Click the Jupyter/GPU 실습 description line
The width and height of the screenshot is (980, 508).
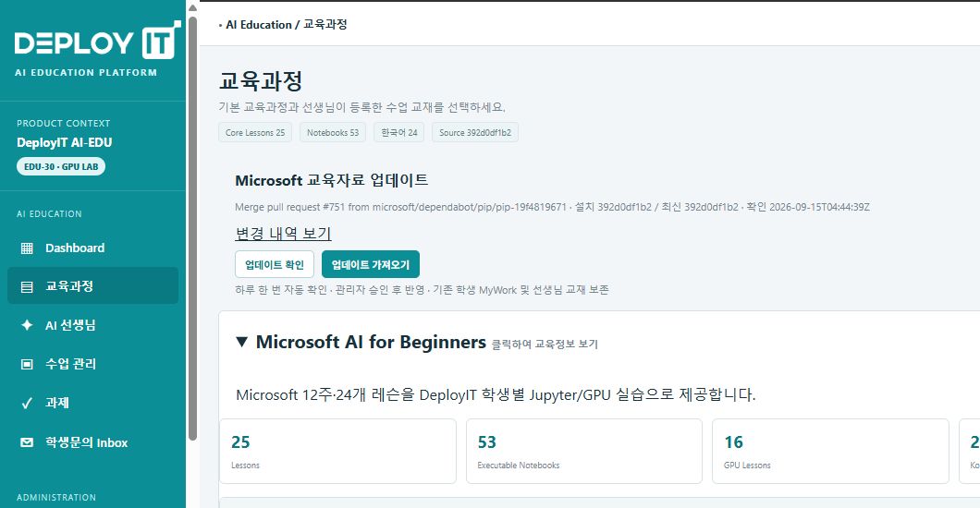(x=496, y=395)
